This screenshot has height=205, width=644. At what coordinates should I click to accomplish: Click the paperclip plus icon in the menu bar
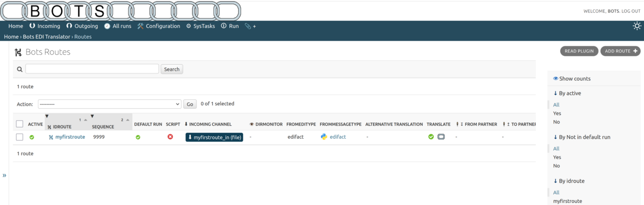pyautogui.click(x=250, y=26)
